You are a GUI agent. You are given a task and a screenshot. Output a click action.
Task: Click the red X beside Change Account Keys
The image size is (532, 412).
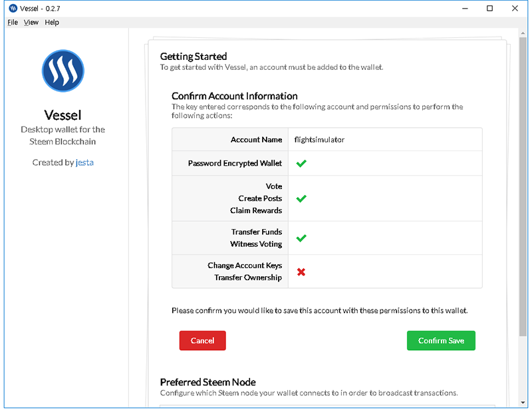coord(301,272)
